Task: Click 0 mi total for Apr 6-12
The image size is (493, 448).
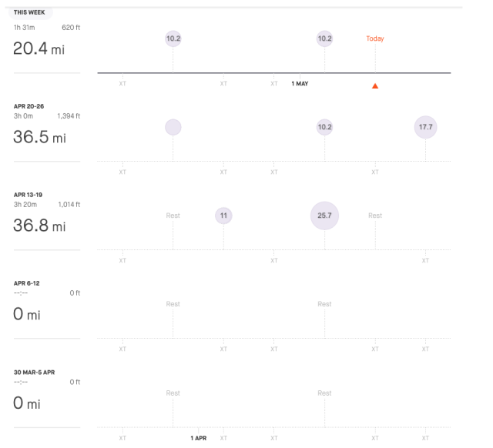Action: coord(27,314)
